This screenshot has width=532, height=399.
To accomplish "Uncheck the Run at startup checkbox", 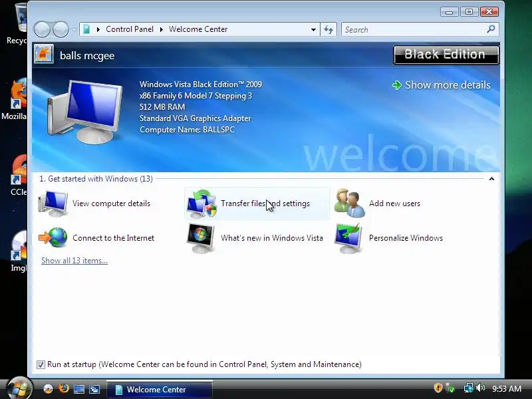I will point(41,364).
